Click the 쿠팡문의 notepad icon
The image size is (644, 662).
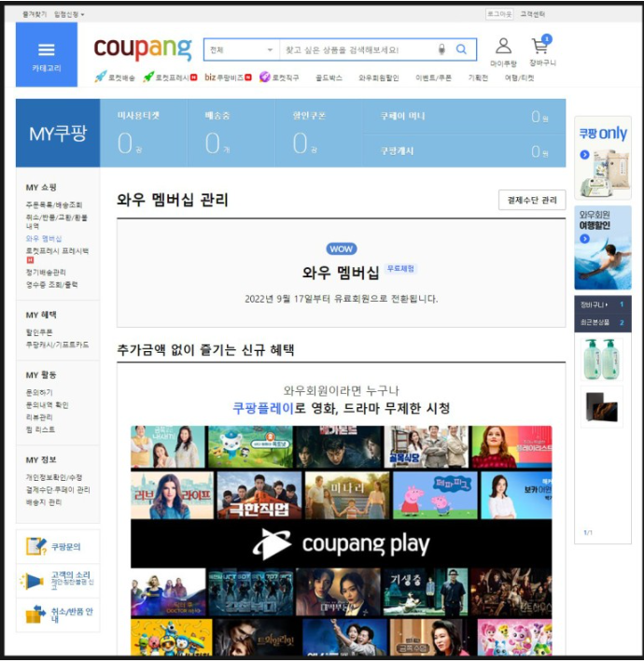35,546
